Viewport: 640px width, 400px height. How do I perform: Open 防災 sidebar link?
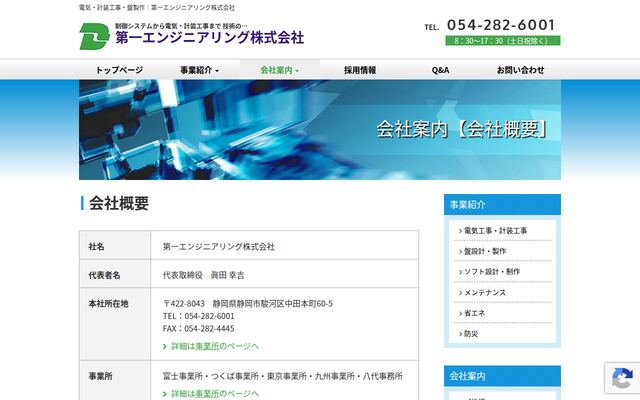click(471, 333)
